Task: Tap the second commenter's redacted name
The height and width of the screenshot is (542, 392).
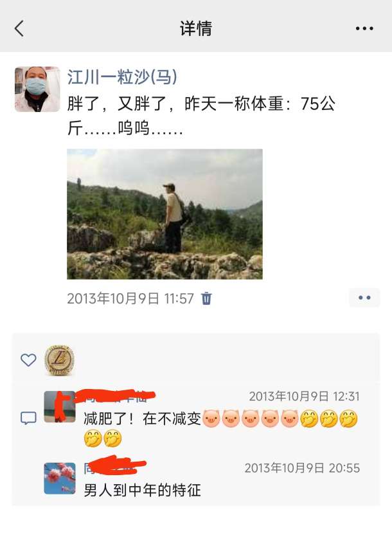Action: [x=115, y=466]
